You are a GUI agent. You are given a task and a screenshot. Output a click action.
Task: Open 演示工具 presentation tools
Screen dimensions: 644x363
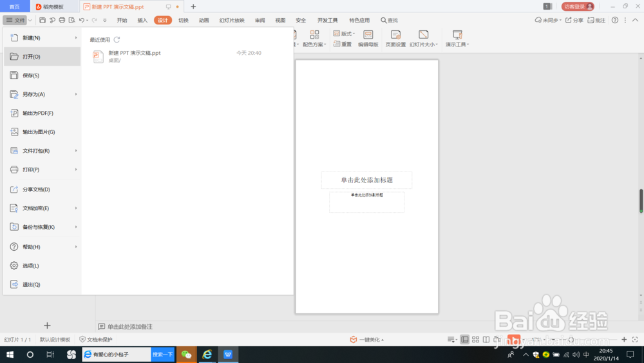pyautogui.click(x=457, y=39)
